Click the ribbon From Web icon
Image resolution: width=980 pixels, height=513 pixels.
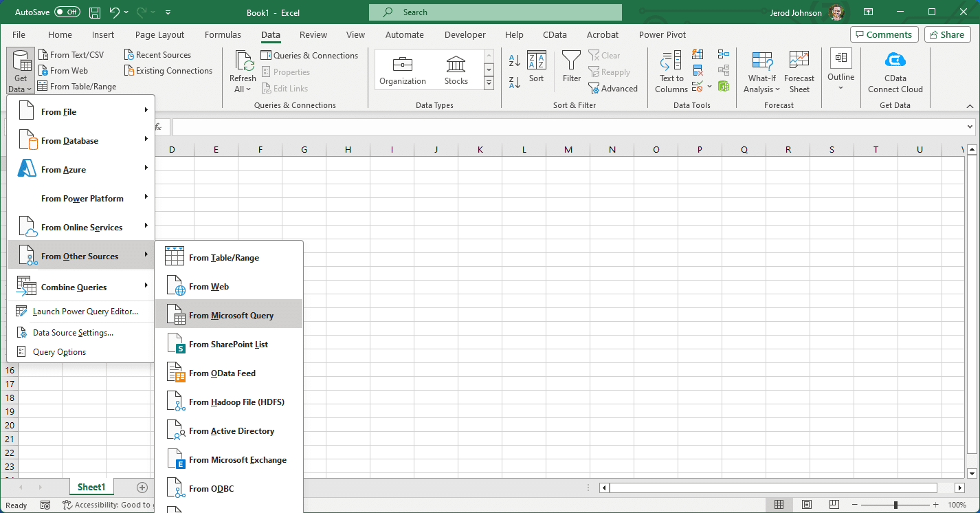[43, 70]
